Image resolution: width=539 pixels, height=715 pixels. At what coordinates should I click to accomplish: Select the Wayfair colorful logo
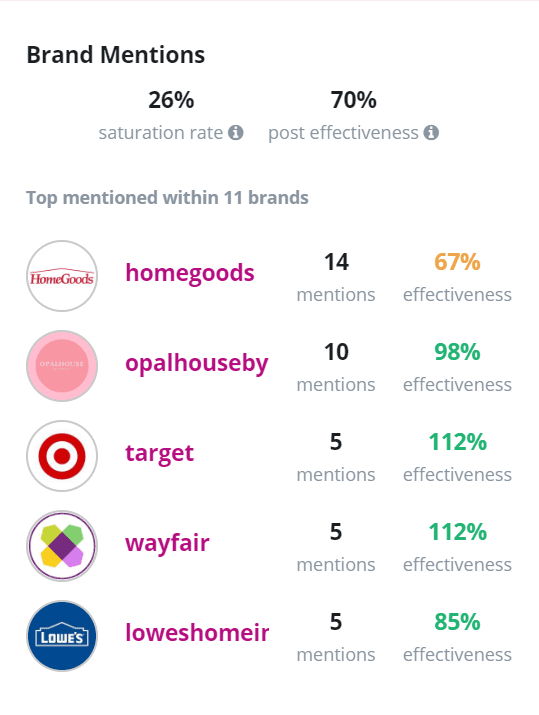(62, 546)
